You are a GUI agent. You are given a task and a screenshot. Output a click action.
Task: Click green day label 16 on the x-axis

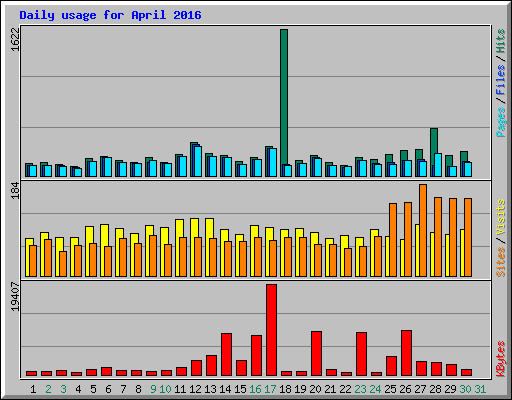point(255,389)
